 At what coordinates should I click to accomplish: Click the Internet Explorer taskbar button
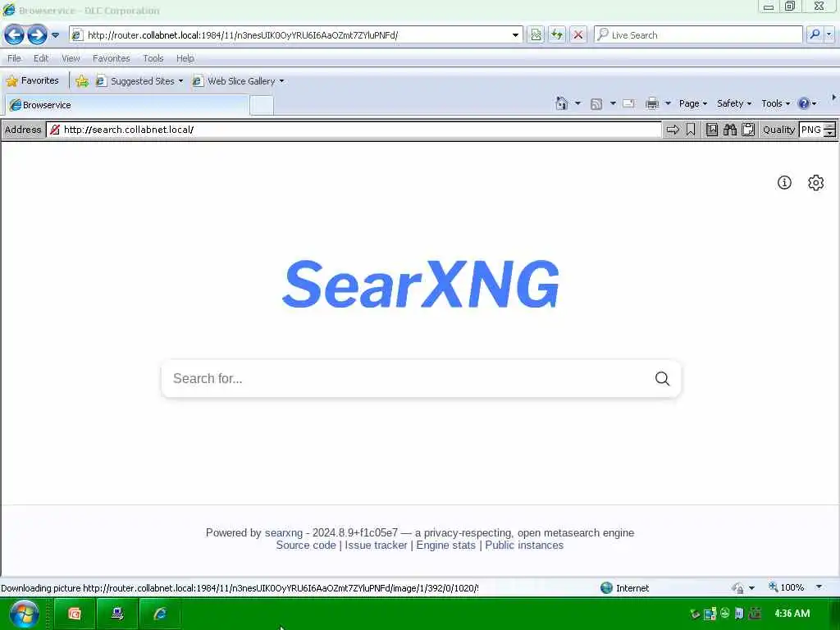160,614
